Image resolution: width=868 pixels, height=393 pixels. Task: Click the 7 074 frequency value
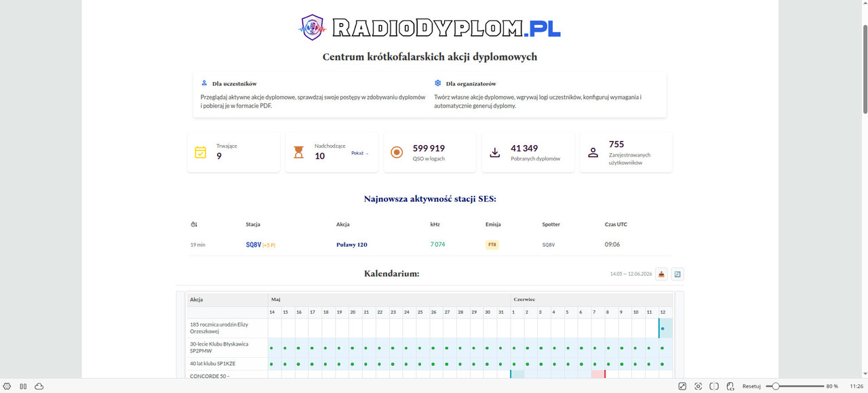point(437,245)
